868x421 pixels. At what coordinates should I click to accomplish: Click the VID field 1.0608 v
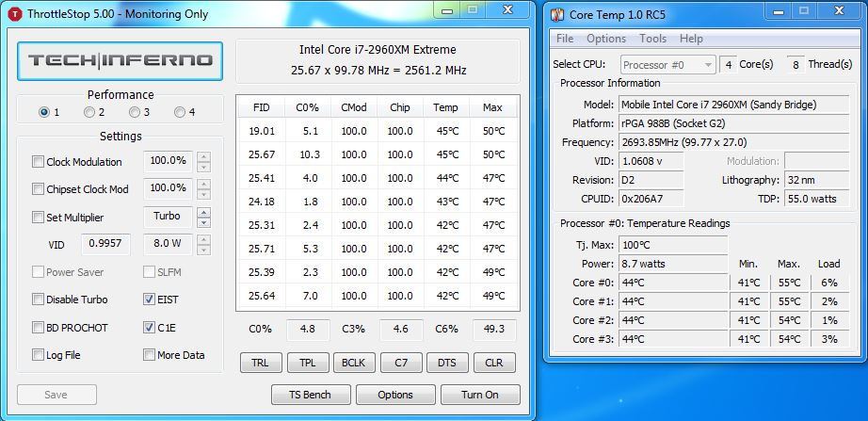651,161
